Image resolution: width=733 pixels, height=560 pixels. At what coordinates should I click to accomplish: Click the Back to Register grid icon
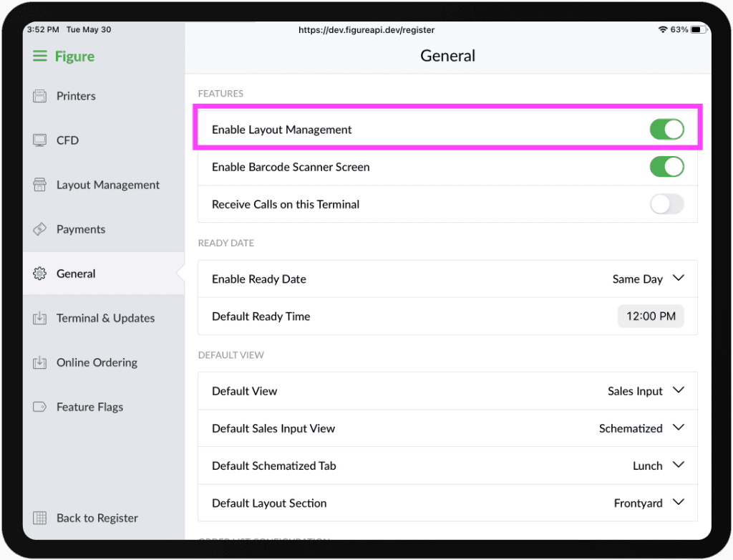(40, 518)
